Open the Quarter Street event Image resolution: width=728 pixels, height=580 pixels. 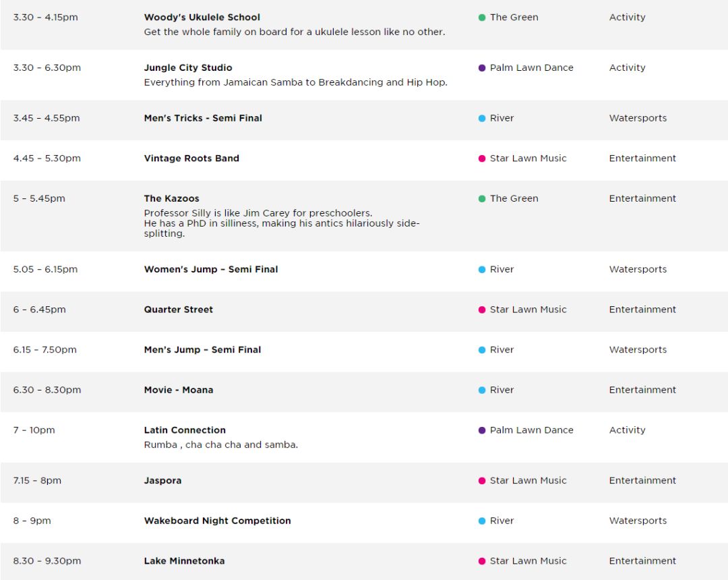click(x=178, y=310)
